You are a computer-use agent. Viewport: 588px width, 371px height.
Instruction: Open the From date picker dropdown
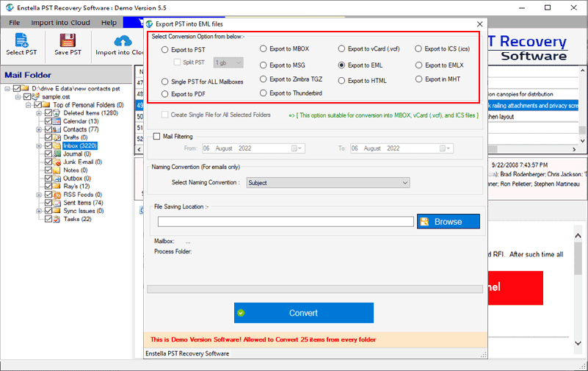click(x=295, y=148)
